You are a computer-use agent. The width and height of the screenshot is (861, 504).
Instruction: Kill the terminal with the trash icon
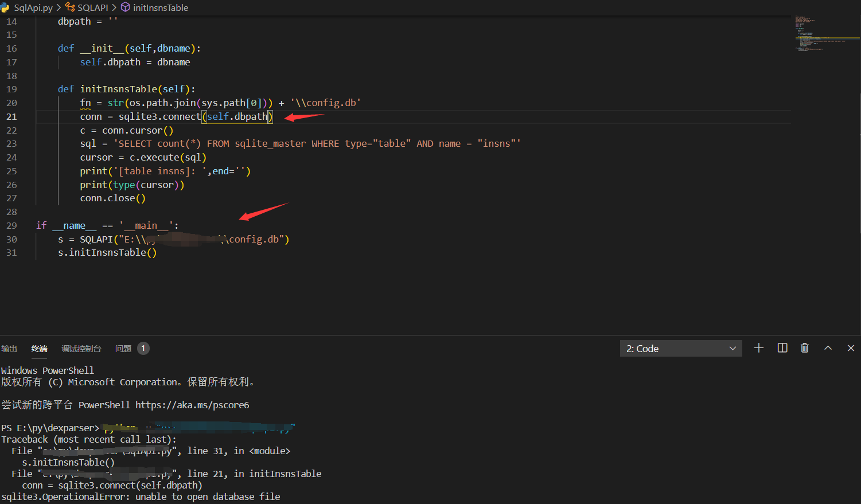804,347
